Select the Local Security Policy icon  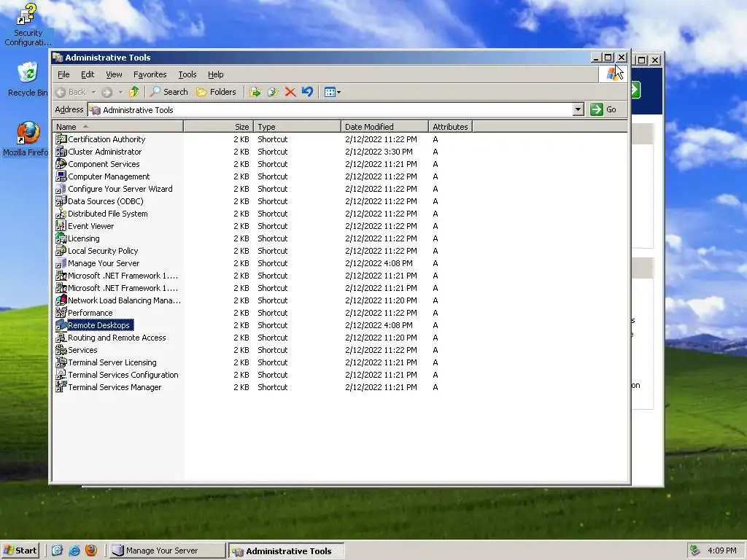click(x=61, y=251)
